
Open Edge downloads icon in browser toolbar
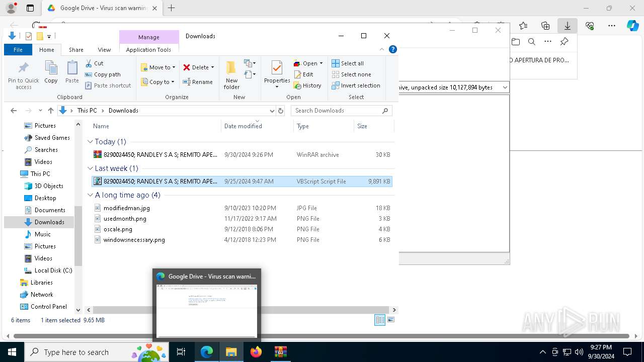click(567, 26)
